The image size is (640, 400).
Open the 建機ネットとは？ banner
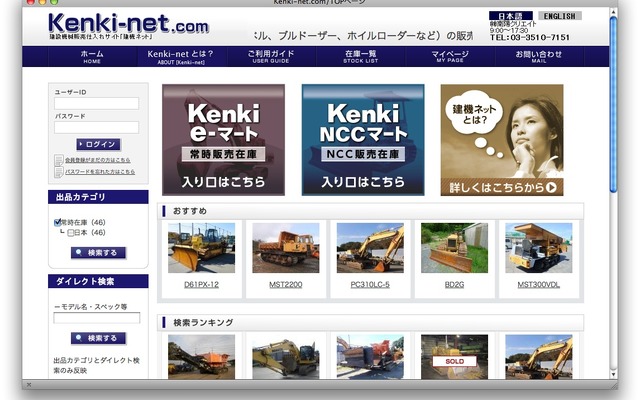tap(502, 140)
